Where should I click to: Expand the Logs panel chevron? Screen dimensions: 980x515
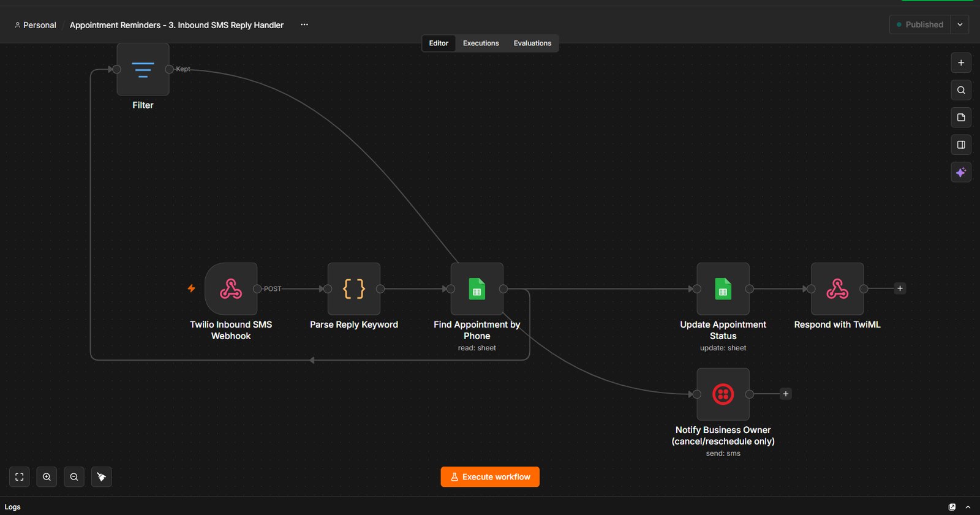968,507
